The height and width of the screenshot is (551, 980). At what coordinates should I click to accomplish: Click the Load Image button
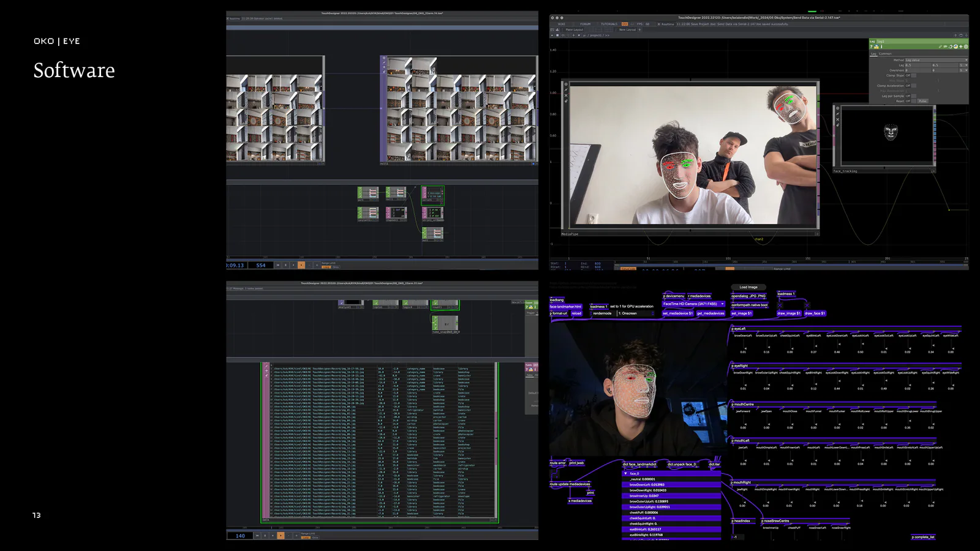(x=748, y=287)
